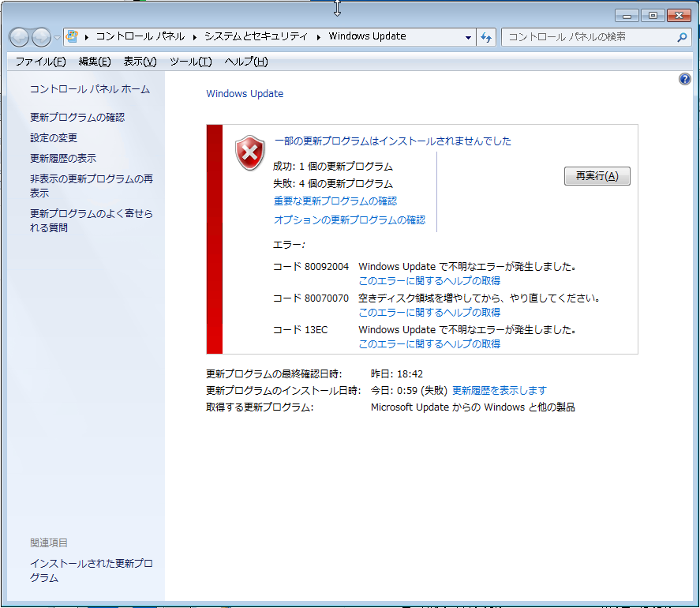700x608 pixels.
Task: Open 更新プログラムのよく寄せられる質問 link
Action: point(91,220)
